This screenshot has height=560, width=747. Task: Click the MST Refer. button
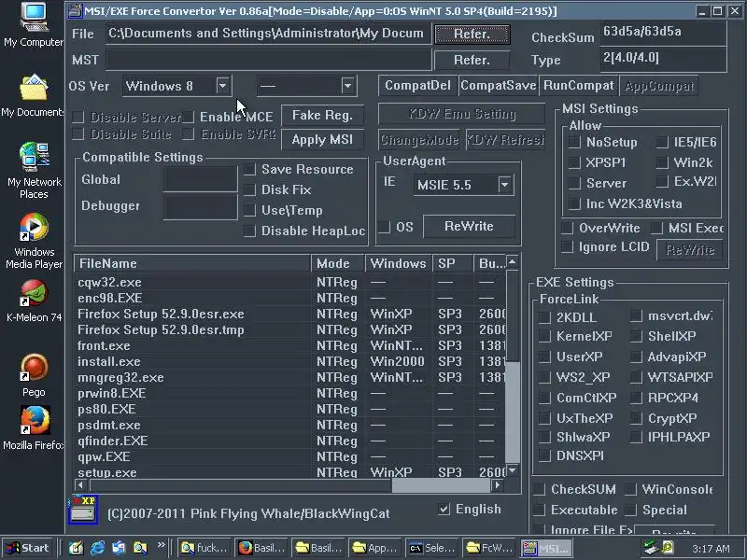tap(472, 60)
